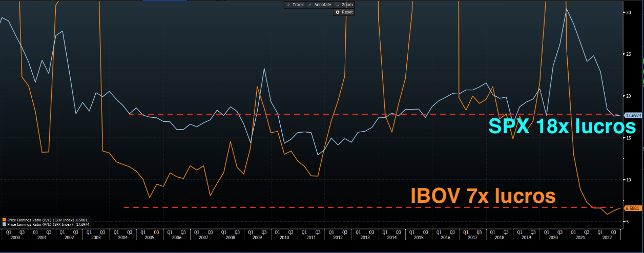Click the 2007 year label on the time axis
Screen dimensions: 644x253
click(203, 238)
